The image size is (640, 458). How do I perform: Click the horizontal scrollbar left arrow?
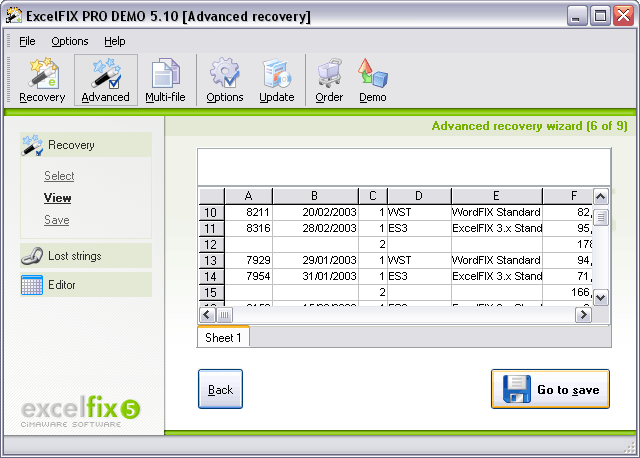point(207,315)
